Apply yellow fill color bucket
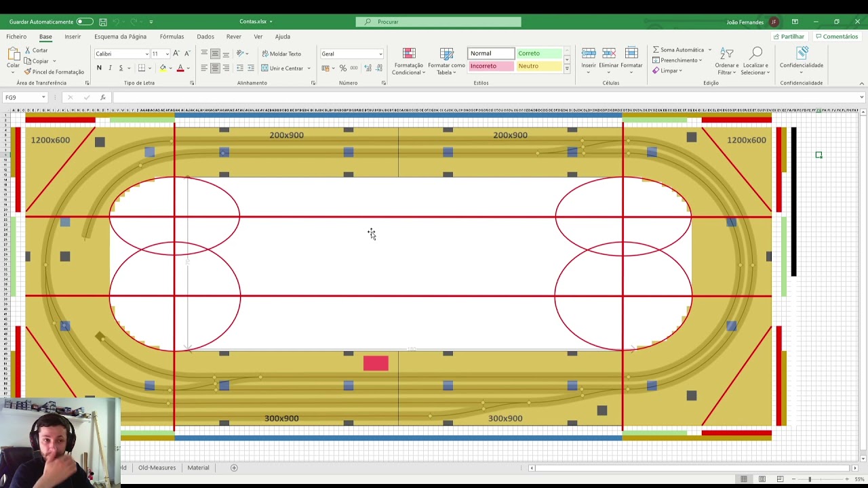 pos(163,68)
